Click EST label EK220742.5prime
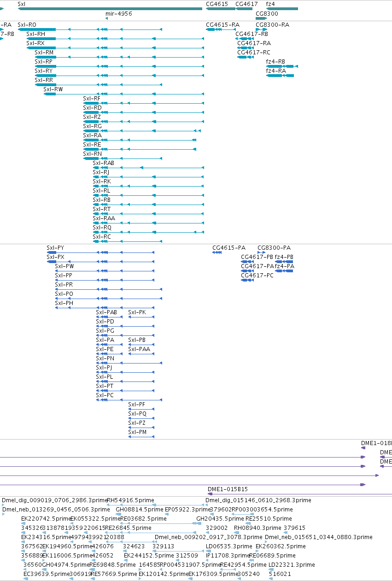 pos(46,519)
